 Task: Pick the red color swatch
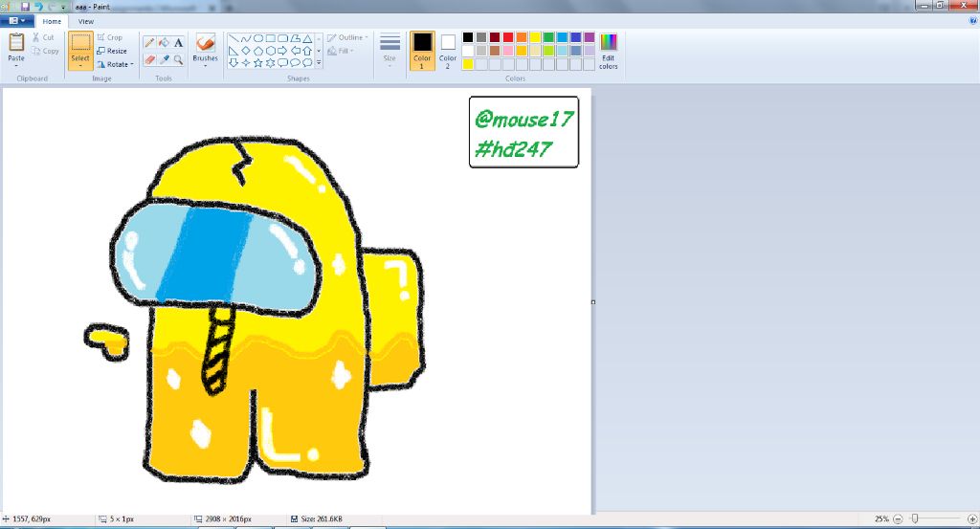click(x=508, y=37)
